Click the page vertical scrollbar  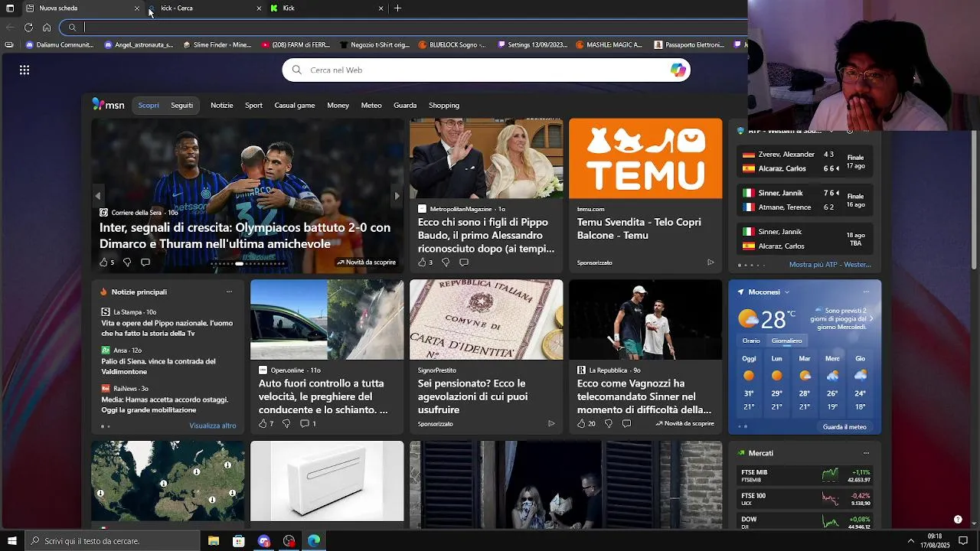[x=974, y=199]
